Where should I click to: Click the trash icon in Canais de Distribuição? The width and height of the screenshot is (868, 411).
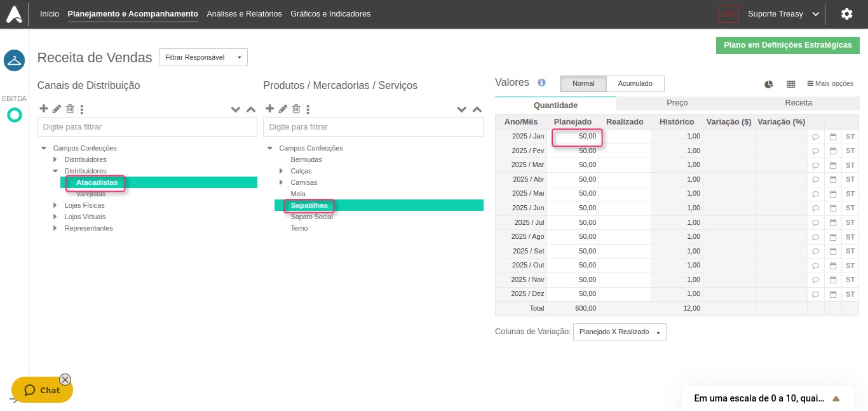(70, 109)
